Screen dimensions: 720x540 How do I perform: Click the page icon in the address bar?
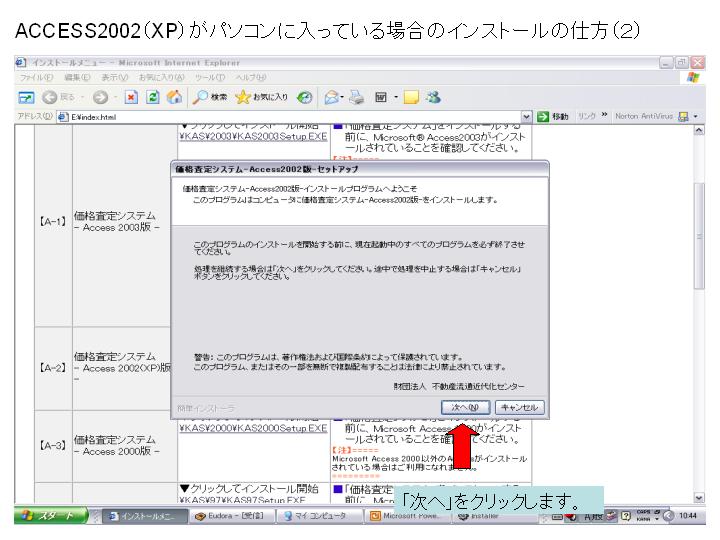(63, 117)
